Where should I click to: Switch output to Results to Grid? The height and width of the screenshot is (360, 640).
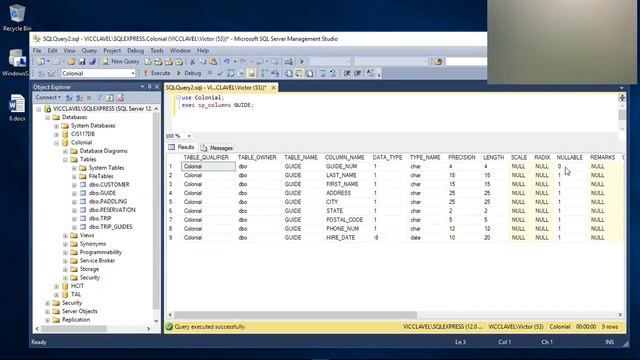(299, 73)
